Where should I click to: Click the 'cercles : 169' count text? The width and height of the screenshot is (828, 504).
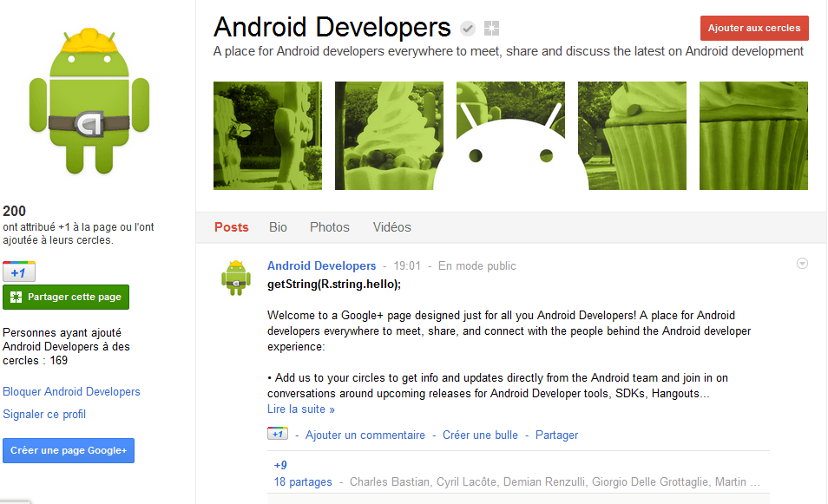click(x=36, y=361)
